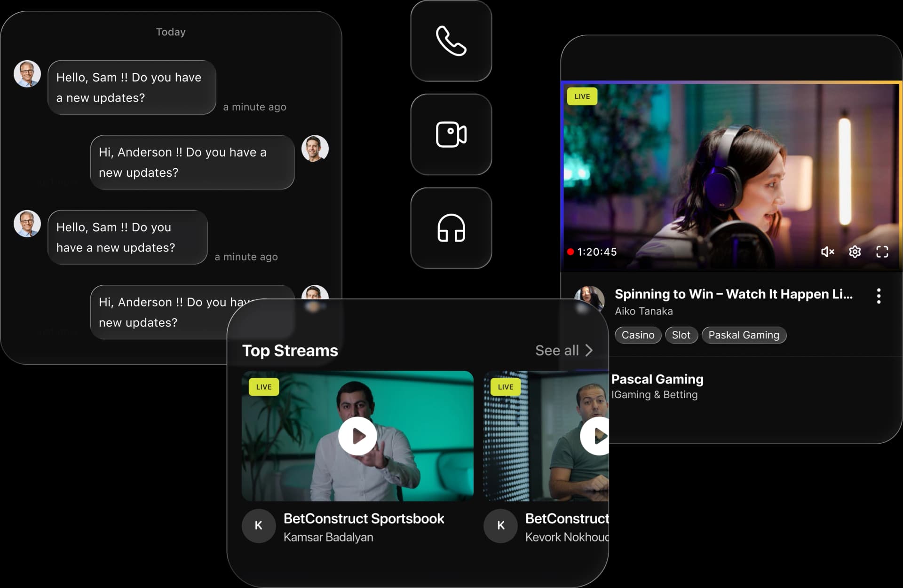
Task: Click Kevork's K channel avatar
Action: pos(500,526)
